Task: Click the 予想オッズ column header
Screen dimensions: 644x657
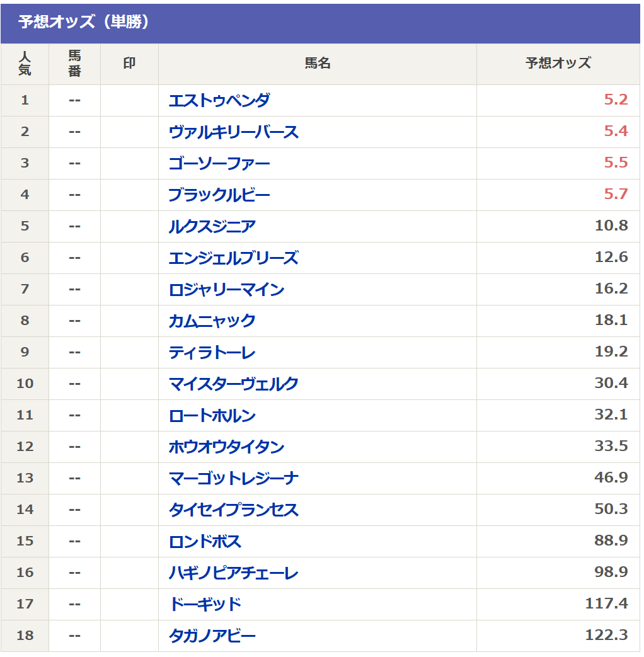Action: coord(558,64)
